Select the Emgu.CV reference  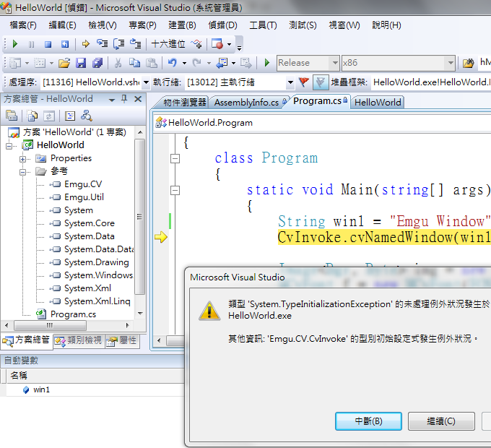(83, 184)
